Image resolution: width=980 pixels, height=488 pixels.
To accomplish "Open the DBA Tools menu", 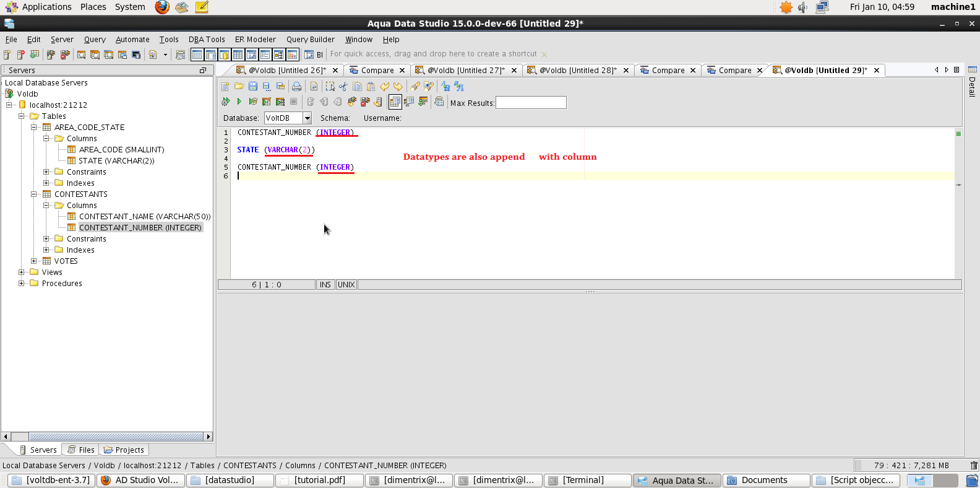I will pyautogui.click(x=207, y=39).
